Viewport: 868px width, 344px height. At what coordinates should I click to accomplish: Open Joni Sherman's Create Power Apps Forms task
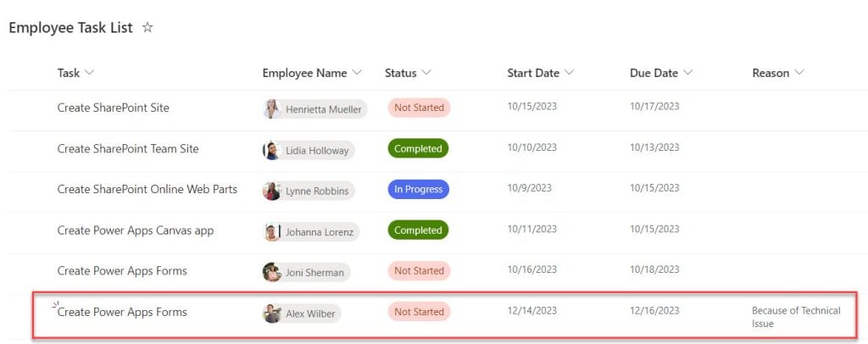tap(122, 271)
